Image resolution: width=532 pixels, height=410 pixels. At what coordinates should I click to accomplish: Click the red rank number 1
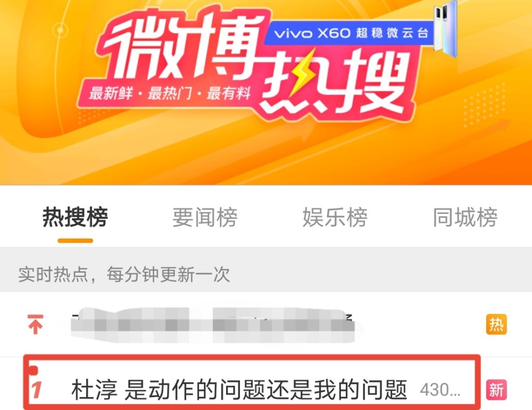pos(37,390)
